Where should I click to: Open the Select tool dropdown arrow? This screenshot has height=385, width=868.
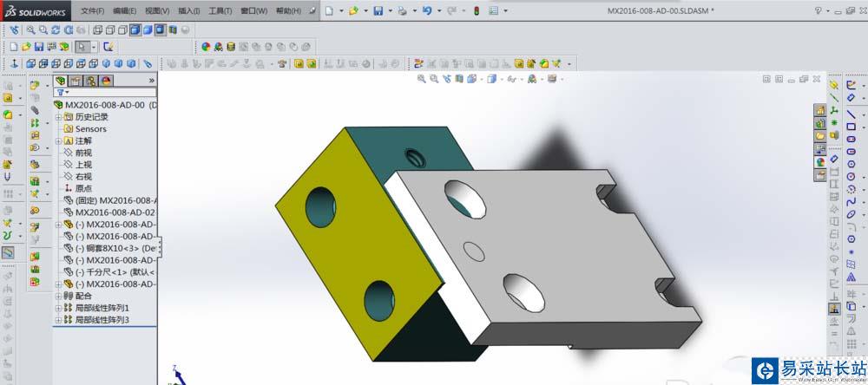(x=94, y=47)
